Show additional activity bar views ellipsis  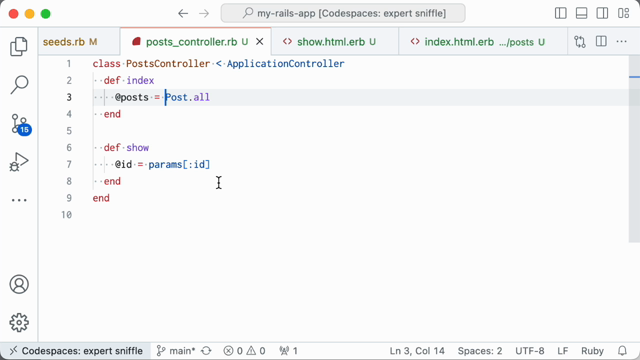(x=19, y=200)
